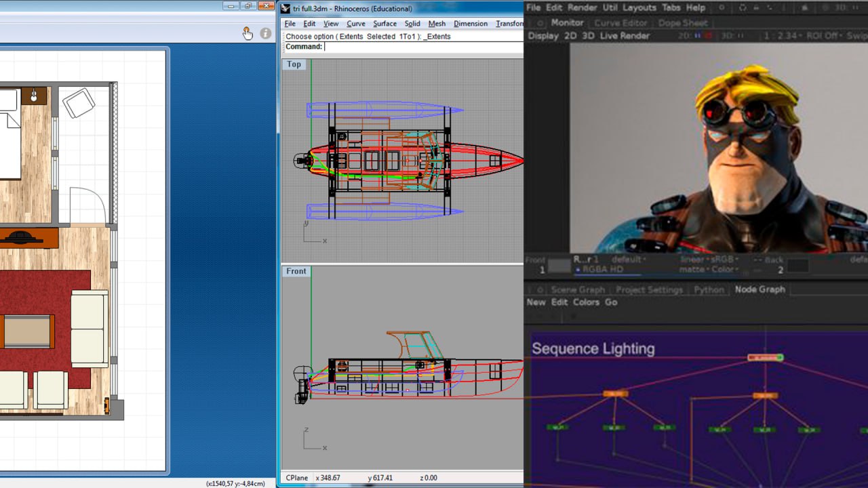
Task: Select the coffee table on the rug
Action: 27,331
